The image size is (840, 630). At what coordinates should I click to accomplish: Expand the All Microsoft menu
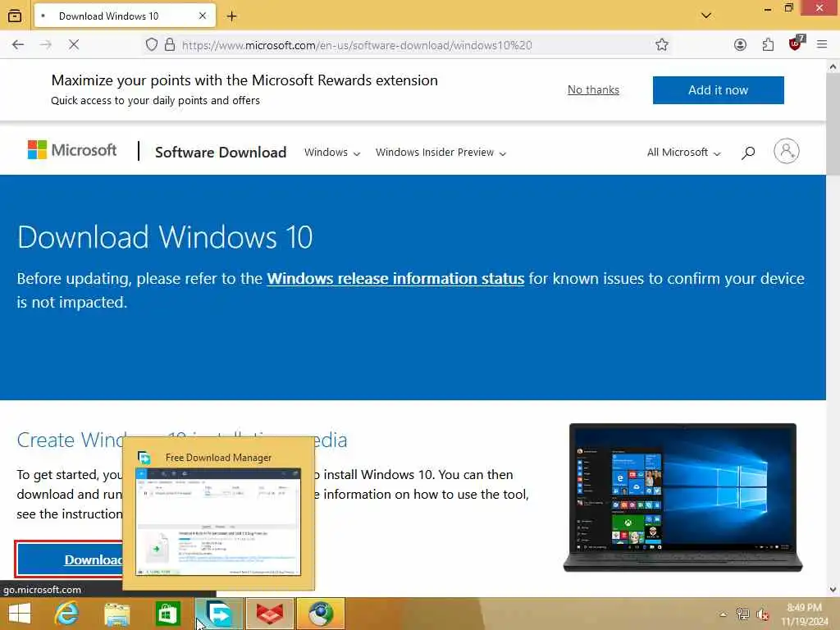pos(683,153)
